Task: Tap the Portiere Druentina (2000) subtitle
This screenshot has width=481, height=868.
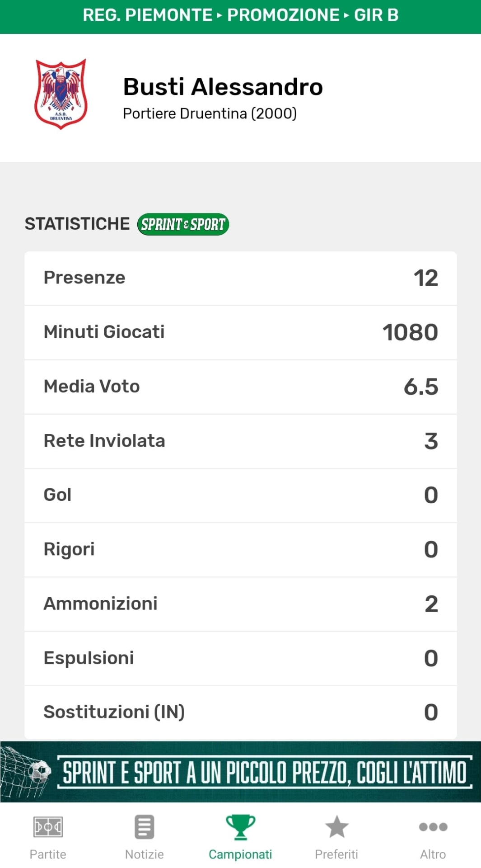Action: click(x=210, y=113)
